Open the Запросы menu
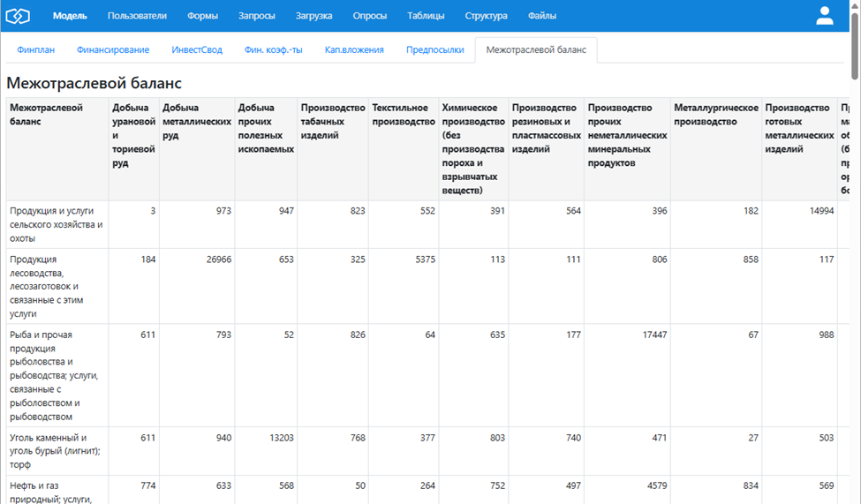Screen dimensions: 861x504 pos(256,16)
